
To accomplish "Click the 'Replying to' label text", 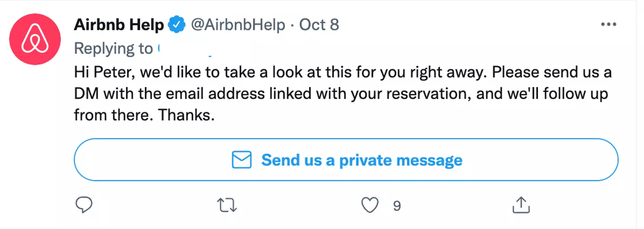I will coord(113,48).
